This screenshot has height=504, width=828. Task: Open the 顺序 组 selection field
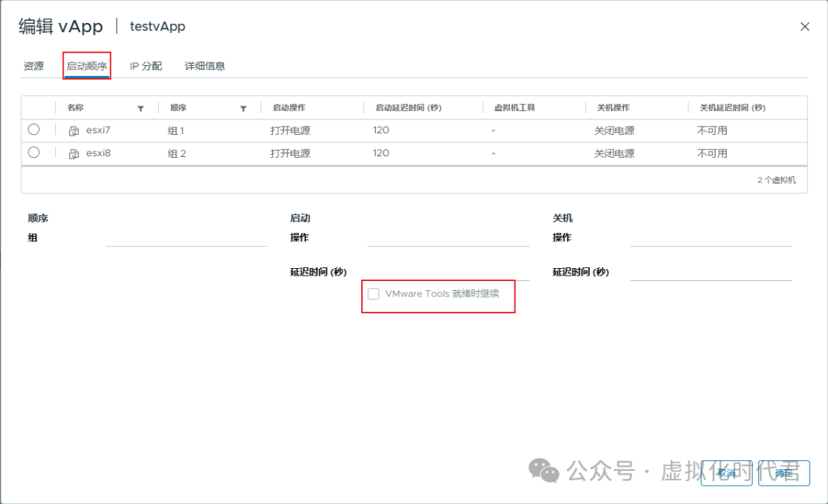(x=187, y=241)
